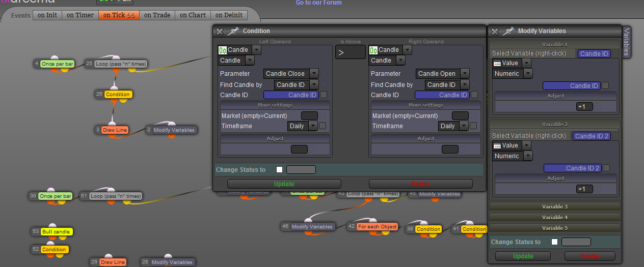The width and height of the screenshot is (644, 267).
Task: Select the 'For each Object' block numbered 42
Action: point(377,226)
